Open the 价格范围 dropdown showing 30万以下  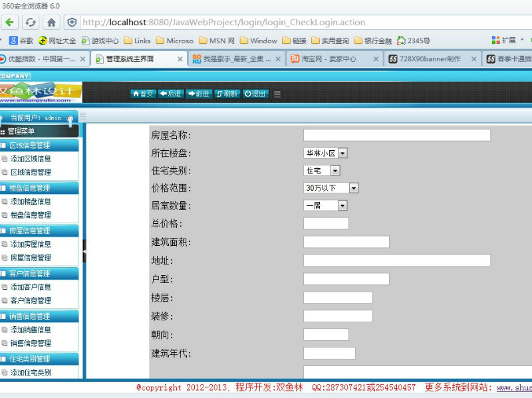point(331,188)
